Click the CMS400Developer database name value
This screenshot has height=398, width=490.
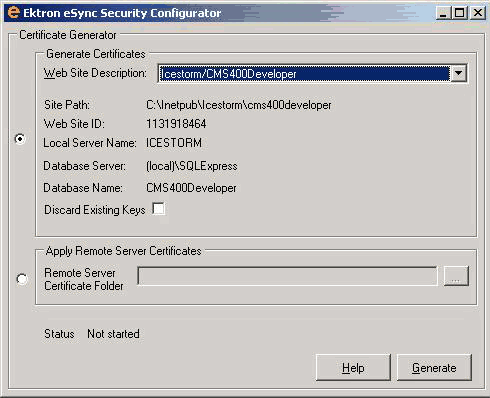[x=191, y=188]
